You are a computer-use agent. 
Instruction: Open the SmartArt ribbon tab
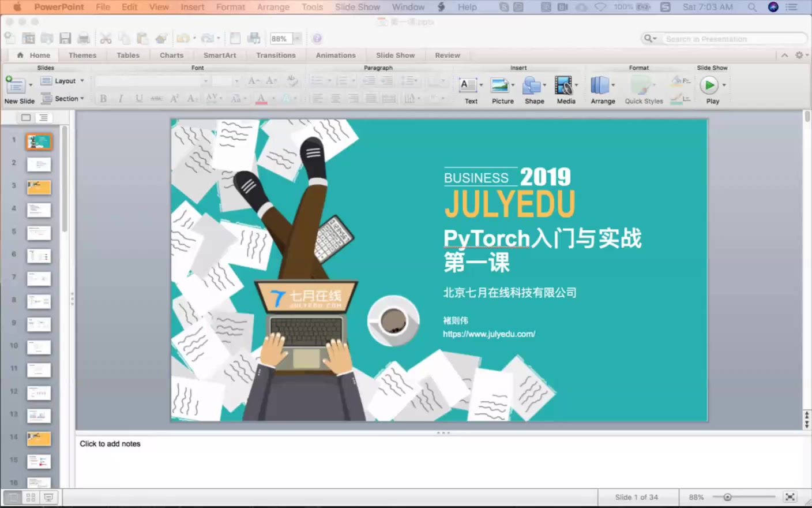click(220, 55)
